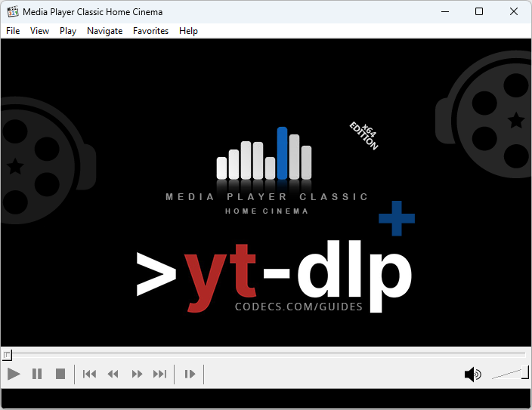This screenshot has height=410, width=532.
Task: Maximize the Media Player Classic window
Action: click(x=479, y=11)
